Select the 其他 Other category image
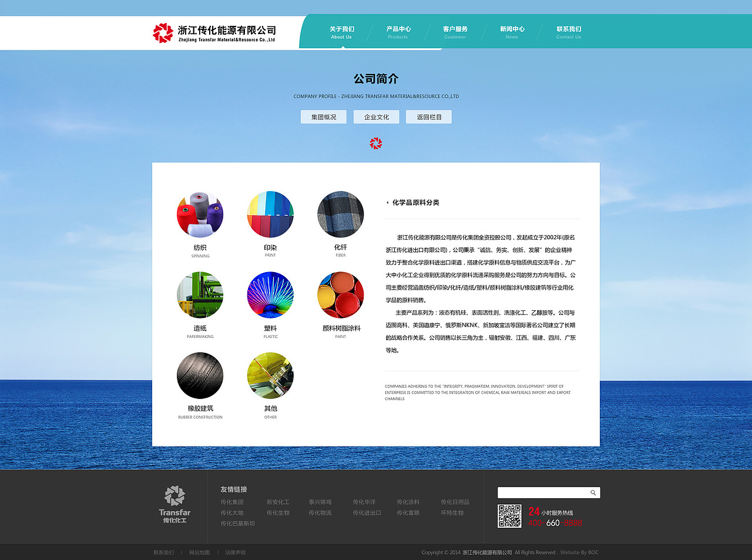This screenshot has height=560, width=752. (x=270, y=375)
